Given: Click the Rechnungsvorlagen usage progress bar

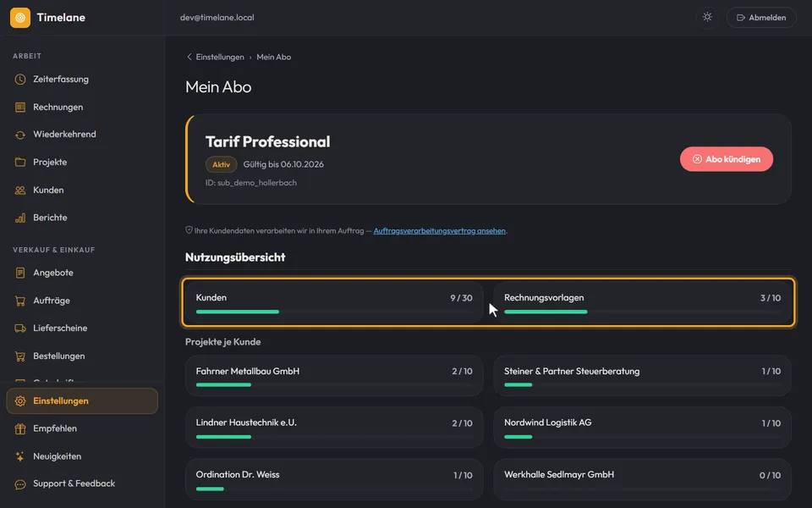Looking at the screenshot, I should pos(643,312).
